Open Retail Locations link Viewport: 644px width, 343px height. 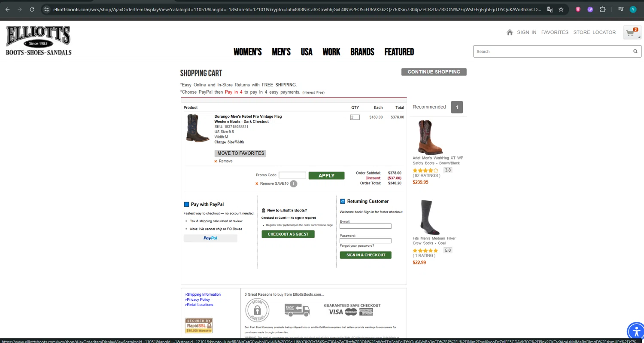click(199, 305)
